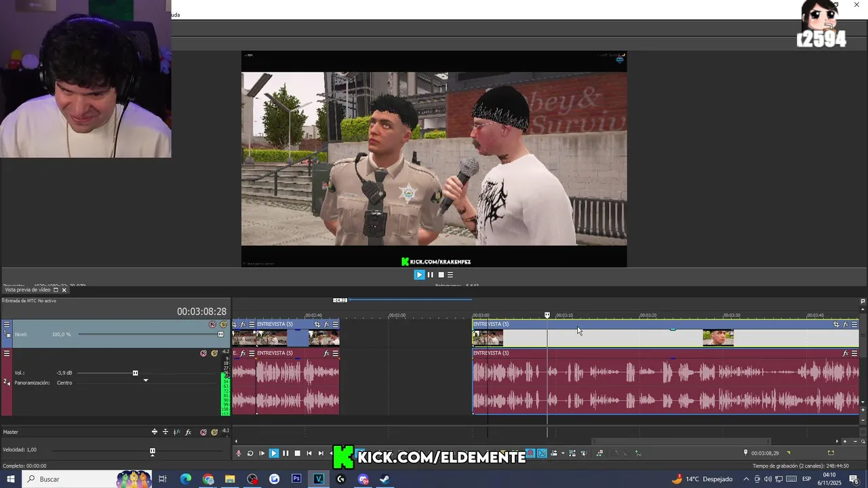
Task: Open menu at end of left audio clip
Action: click(x=336, y=353)
